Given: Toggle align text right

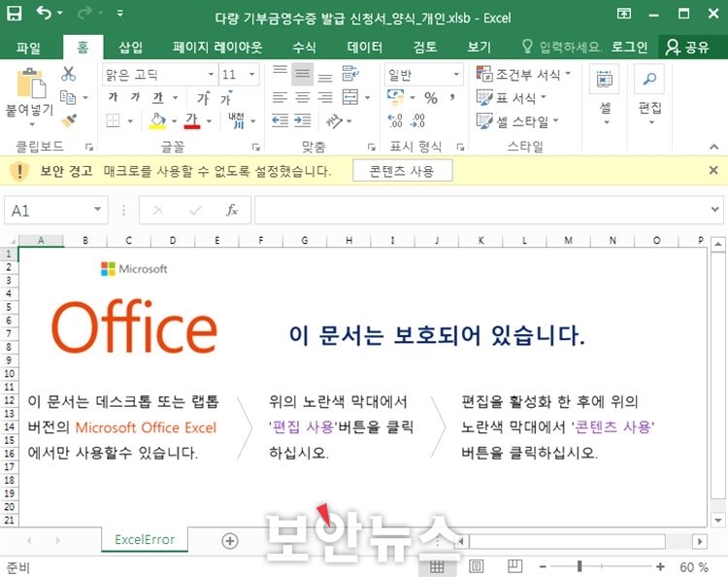Looking at the screenshot, I should tap(325, 97).
